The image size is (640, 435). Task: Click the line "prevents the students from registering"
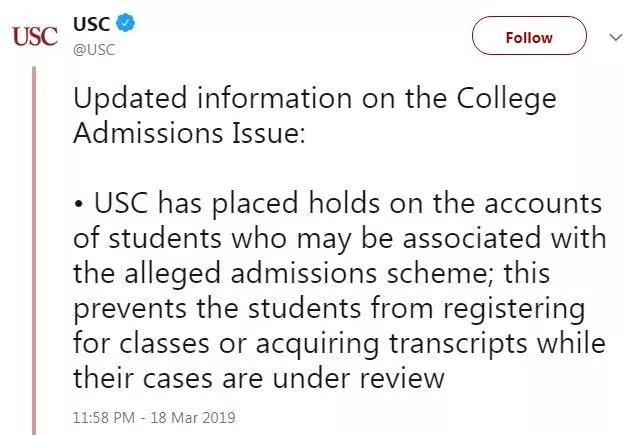(330, 309)
